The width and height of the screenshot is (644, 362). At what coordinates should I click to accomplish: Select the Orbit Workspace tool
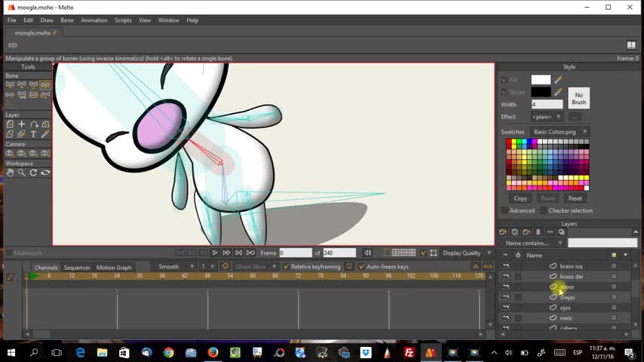45,173
